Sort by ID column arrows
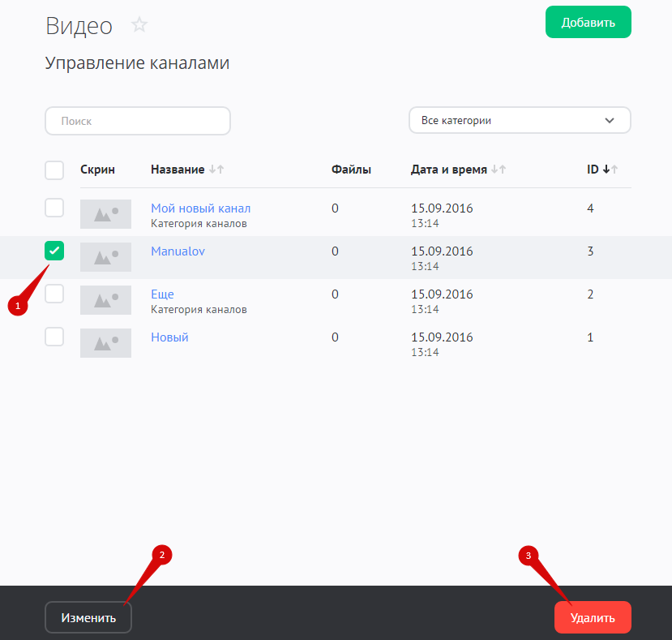 [x=610, y=170]
